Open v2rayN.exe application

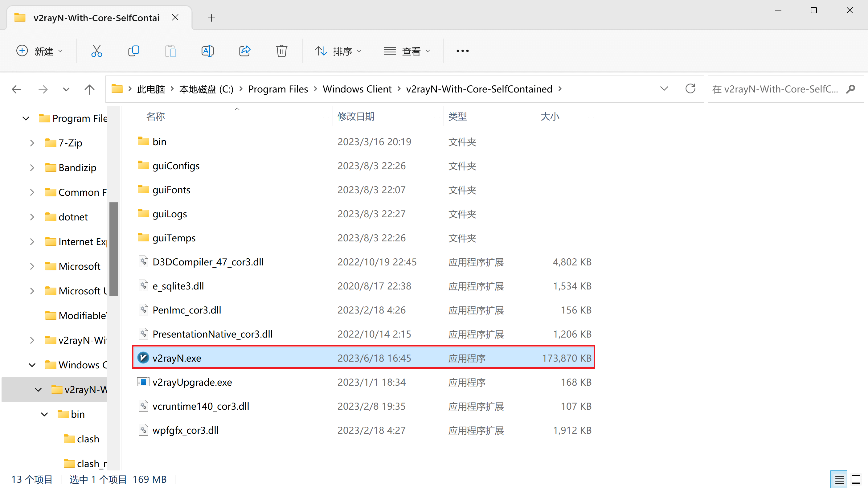pos(177,357)
